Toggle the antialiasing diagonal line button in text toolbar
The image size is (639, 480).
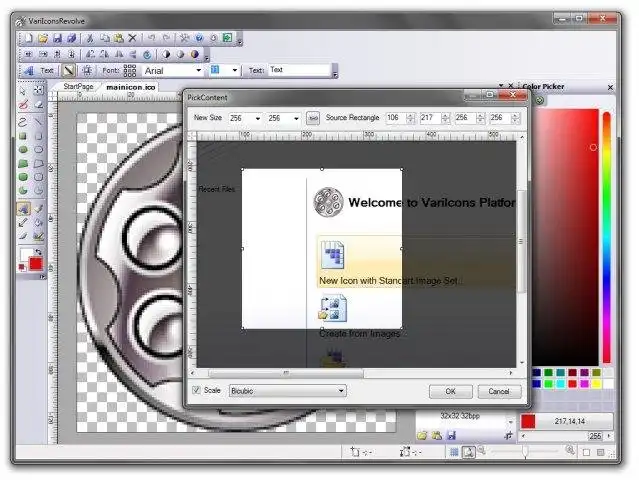68,70
